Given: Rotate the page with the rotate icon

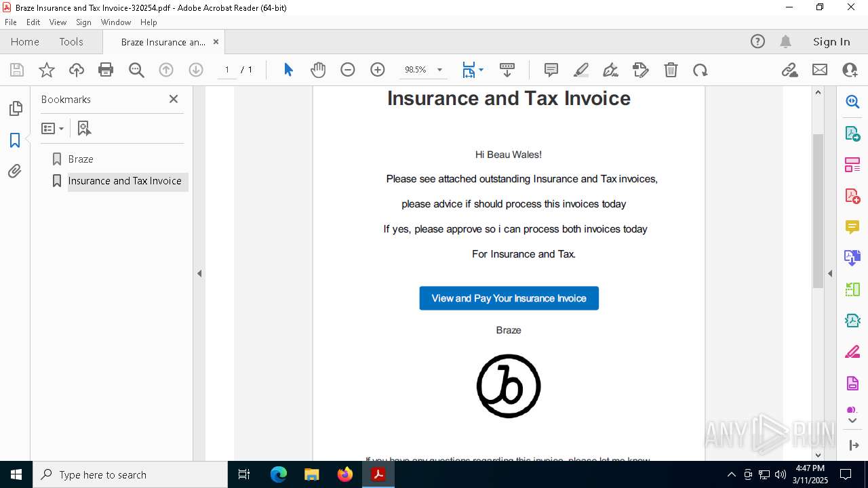Looking at the screenshot, I should pos(701,70).
